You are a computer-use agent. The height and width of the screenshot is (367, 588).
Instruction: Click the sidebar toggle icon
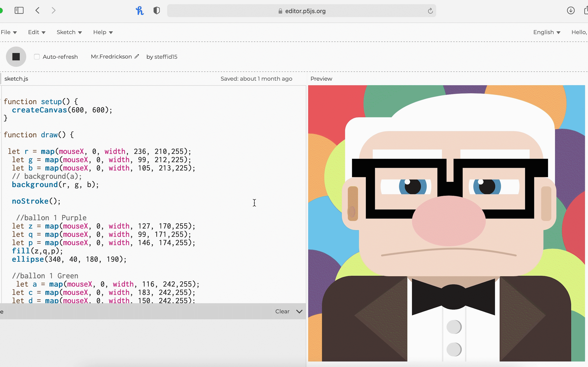(x=19, y=11)
